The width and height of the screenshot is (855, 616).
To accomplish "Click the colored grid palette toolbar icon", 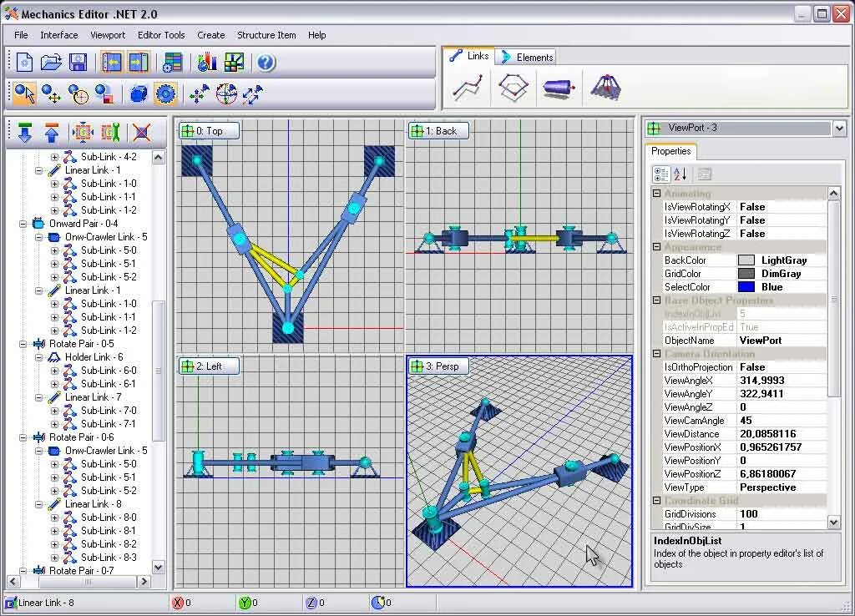I will click(x=234, y=62).
